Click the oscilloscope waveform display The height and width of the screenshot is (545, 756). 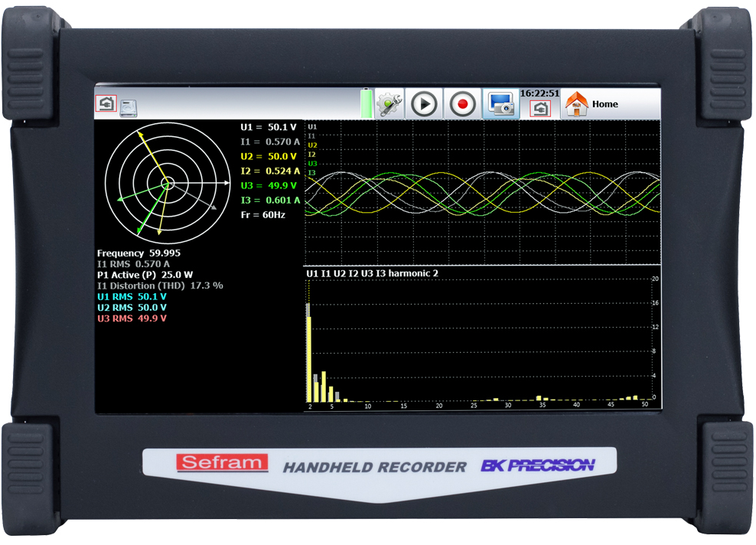coord(482,192)
